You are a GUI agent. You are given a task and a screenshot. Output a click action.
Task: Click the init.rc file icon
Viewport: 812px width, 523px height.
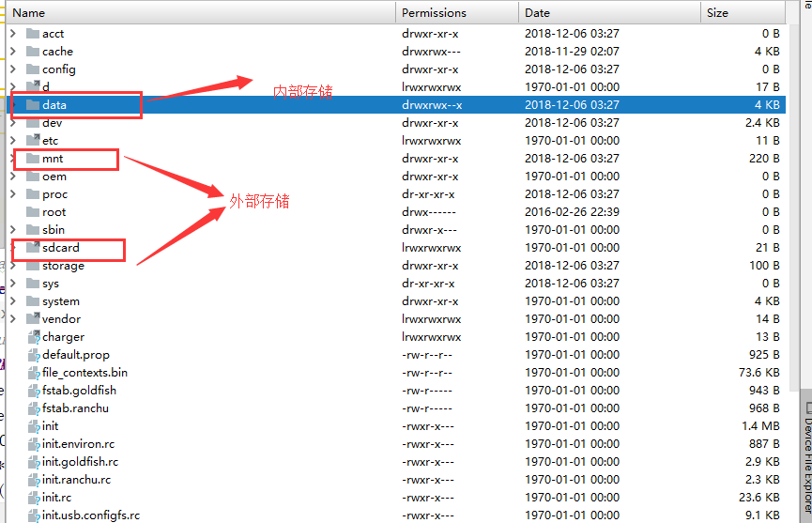pyautogui.click(x=34, y=498)
